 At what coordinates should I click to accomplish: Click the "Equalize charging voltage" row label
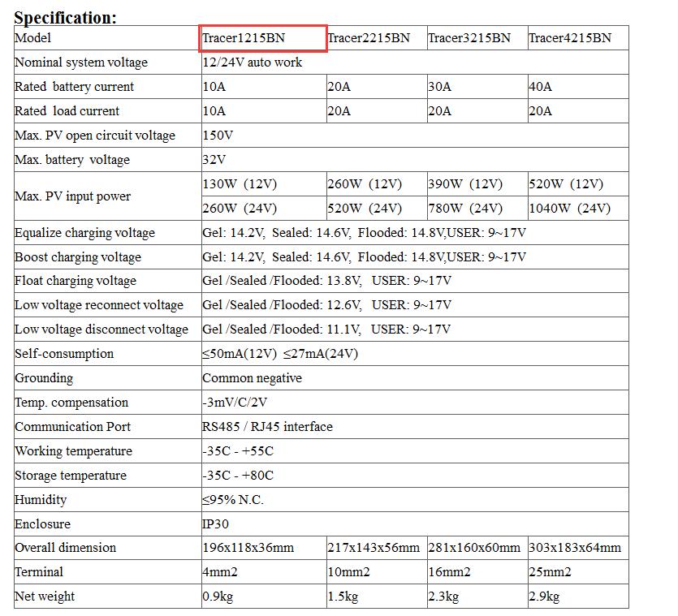point(84,233)
